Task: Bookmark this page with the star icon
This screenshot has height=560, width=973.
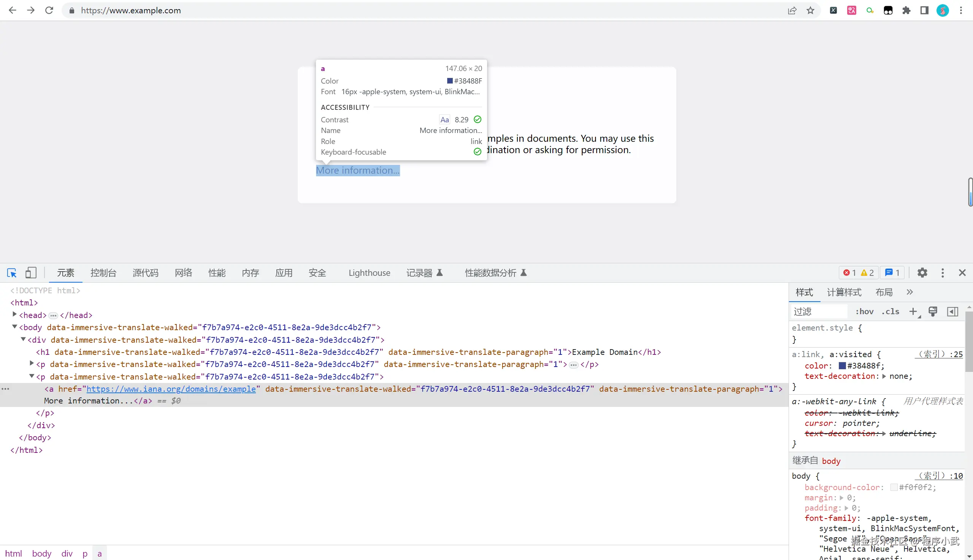Action: [x=810, y=10]
